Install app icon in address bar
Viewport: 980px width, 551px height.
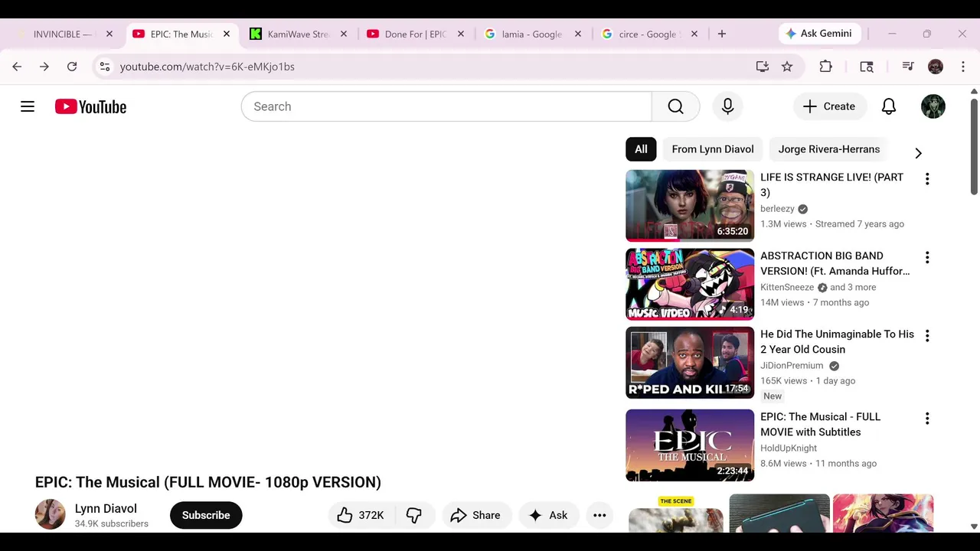point(762,67)
